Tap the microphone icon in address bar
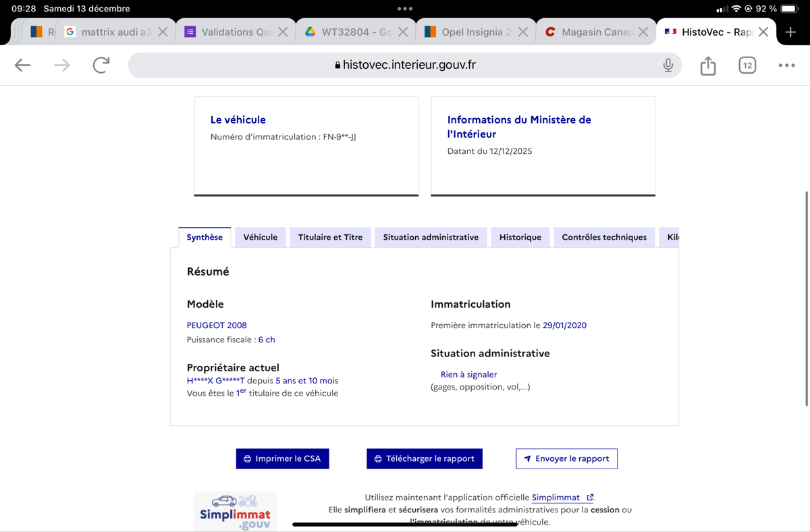810x532 pixels. click(x=668, y=65)
